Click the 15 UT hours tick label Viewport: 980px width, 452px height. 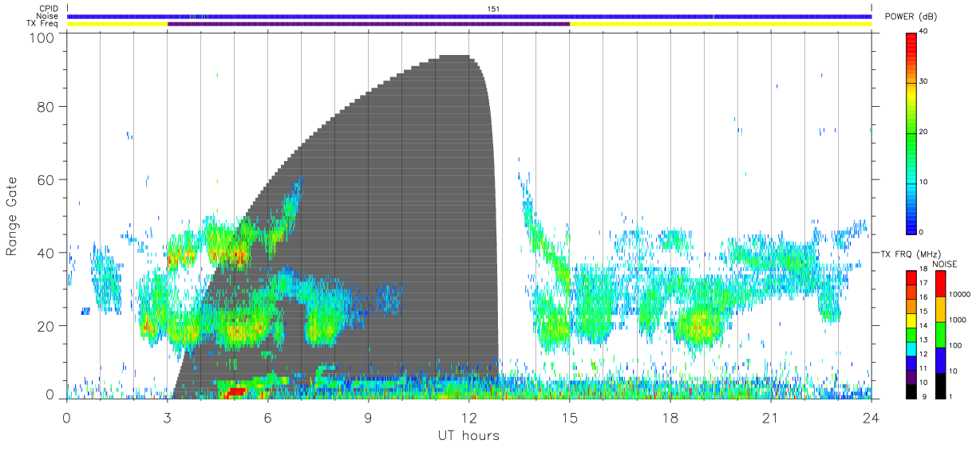pyautogui.click(x=570, y=418)
